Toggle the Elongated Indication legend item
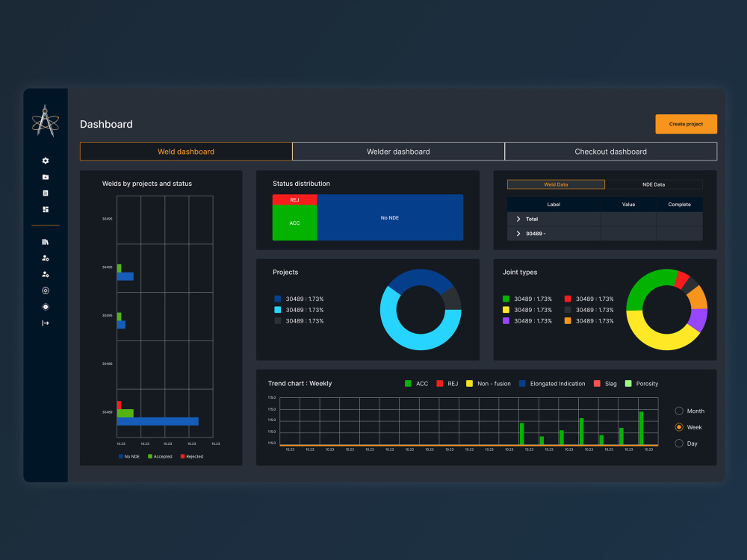Viewport: 747px width, 560px height. point(552,383)
